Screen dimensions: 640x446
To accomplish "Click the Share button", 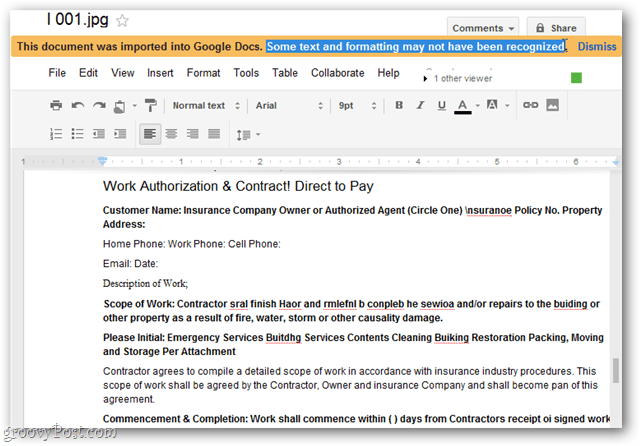I will [556, 28].
